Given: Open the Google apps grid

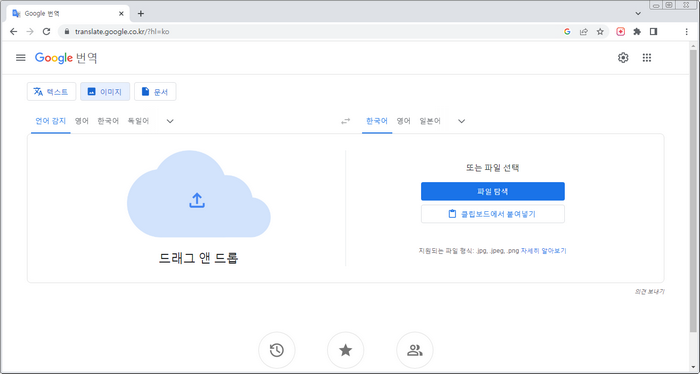Looking at the screenshot, I should tap(647, 58).
